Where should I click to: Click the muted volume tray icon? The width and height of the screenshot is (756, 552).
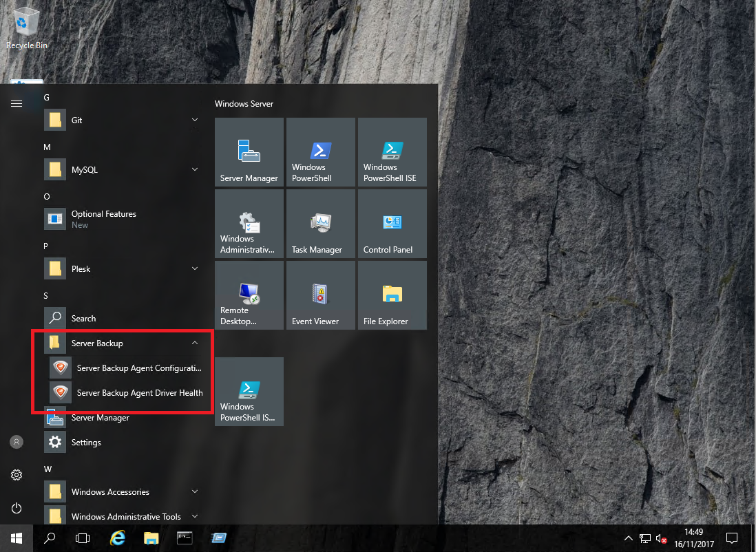[661, 538]
